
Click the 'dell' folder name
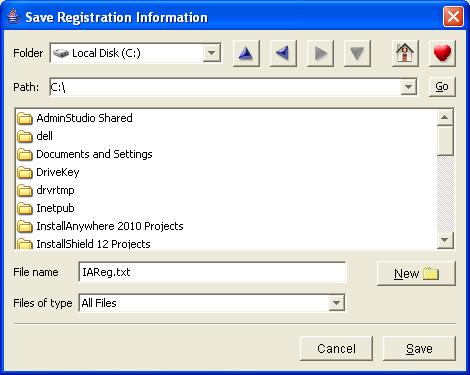coord(44,136)
